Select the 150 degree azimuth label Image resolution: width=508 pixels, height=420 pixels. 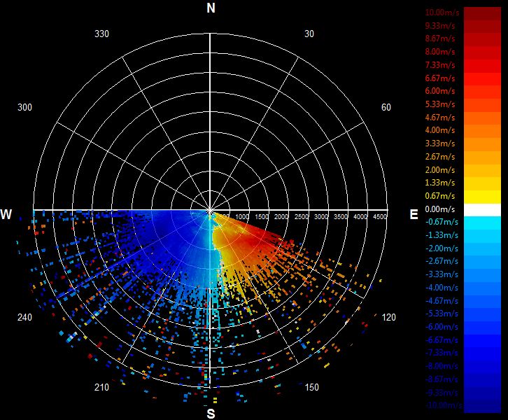(x=311, y=387)
